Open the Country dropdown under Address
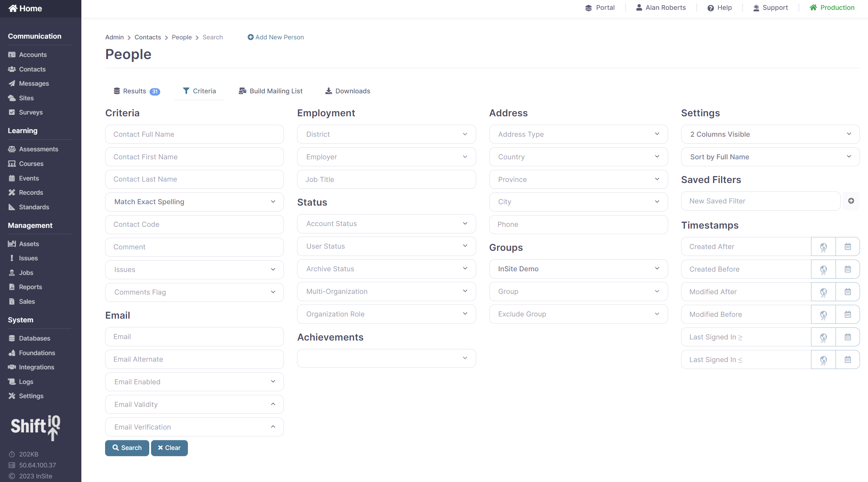This screenshot has width=868, height=482. point(578,157)
